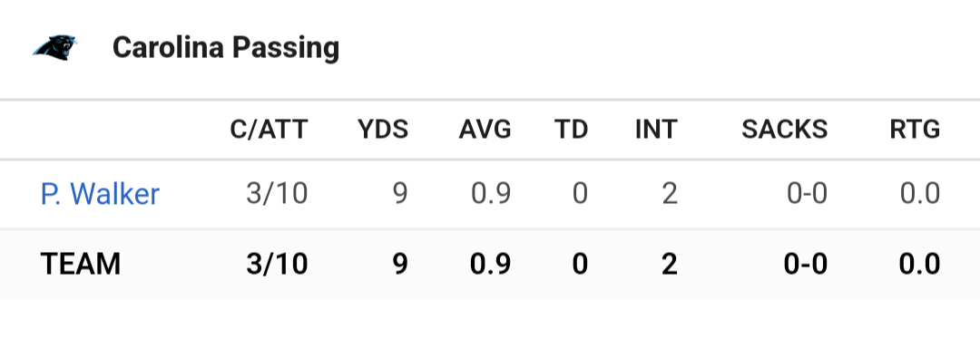The height and width of the screenshot is (358, 980).
Task: Click P. Walker's 0.9 average value
Action: [x=491, y=194]
